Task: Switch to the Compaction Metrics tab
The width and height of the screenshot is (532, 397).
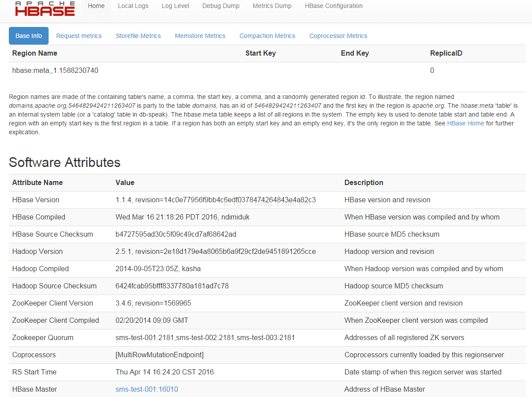Action: click(267, 36)
